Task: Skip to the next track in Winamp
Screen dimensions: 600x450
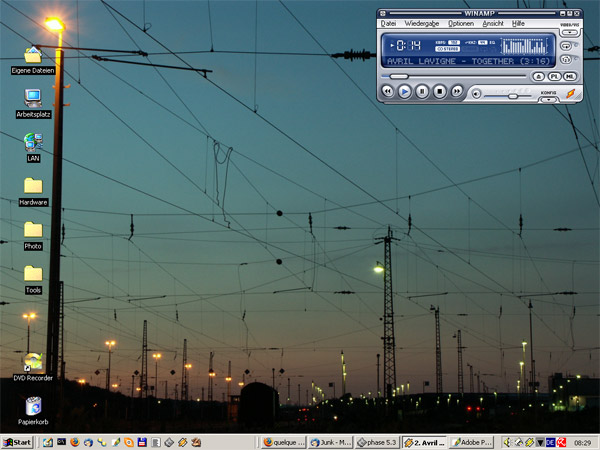Action: [x=457, y=91]
